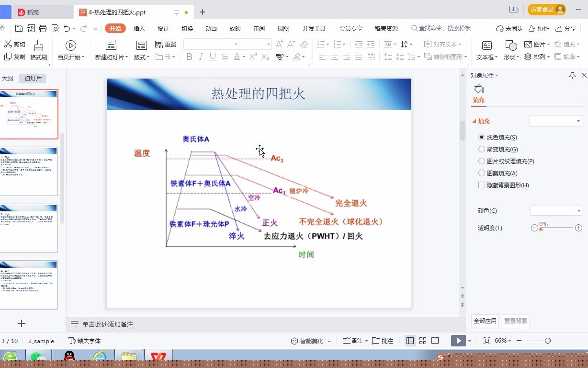Toggle Italic formatting
Image resolution: width=588 pixels, height=368 pixels.
pyautogui.click(x=201, y=57)
